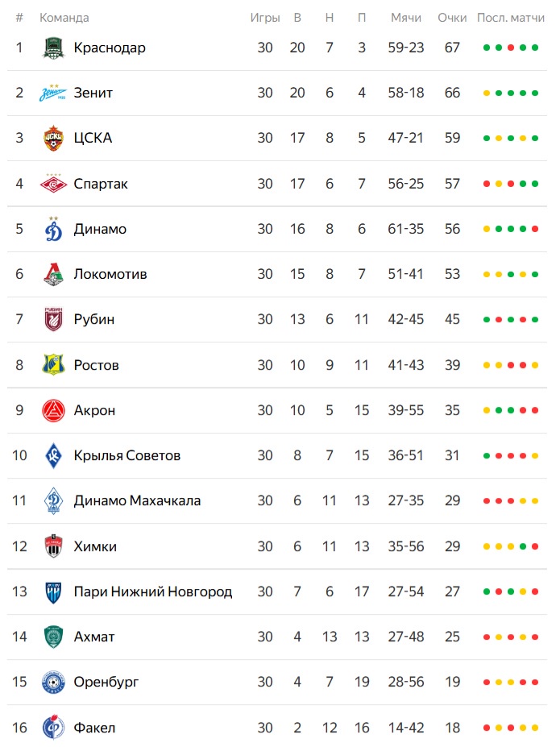Click Оренбург's first red recent-match dot

[487, 683]
